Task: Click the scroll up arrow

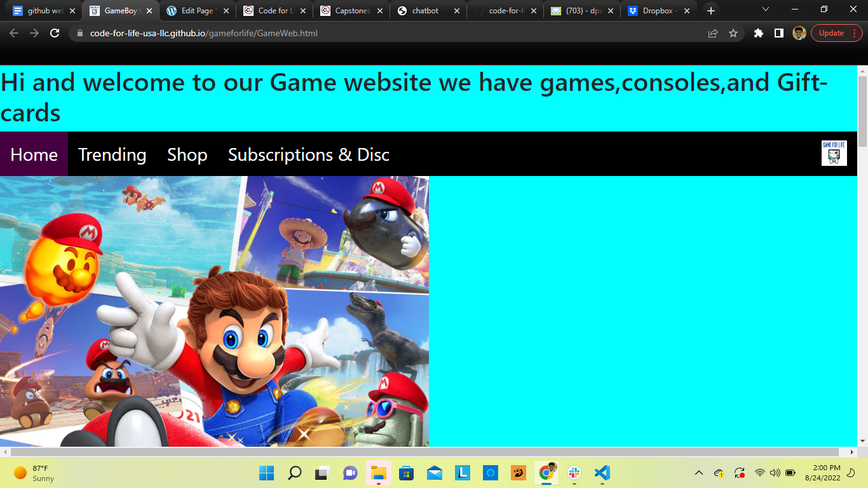Action: tap(862, 70)
